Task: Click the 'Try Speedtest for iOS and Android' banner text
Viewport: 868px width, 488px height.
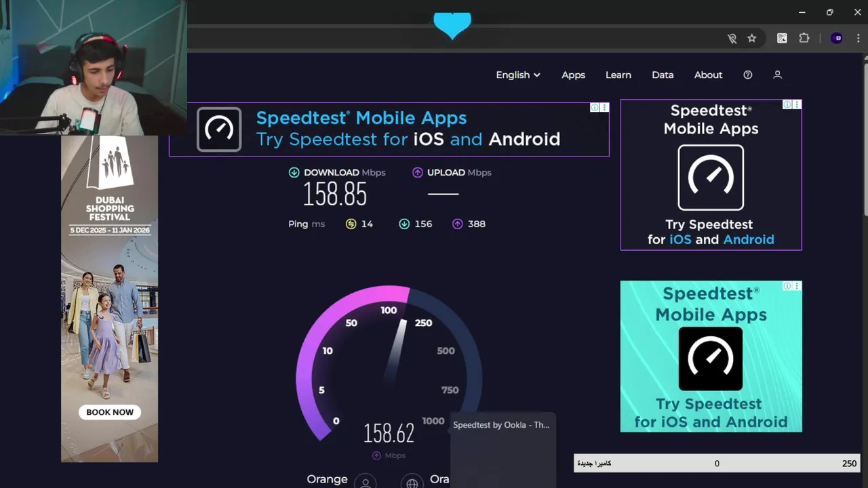Action: click(408, 140)
